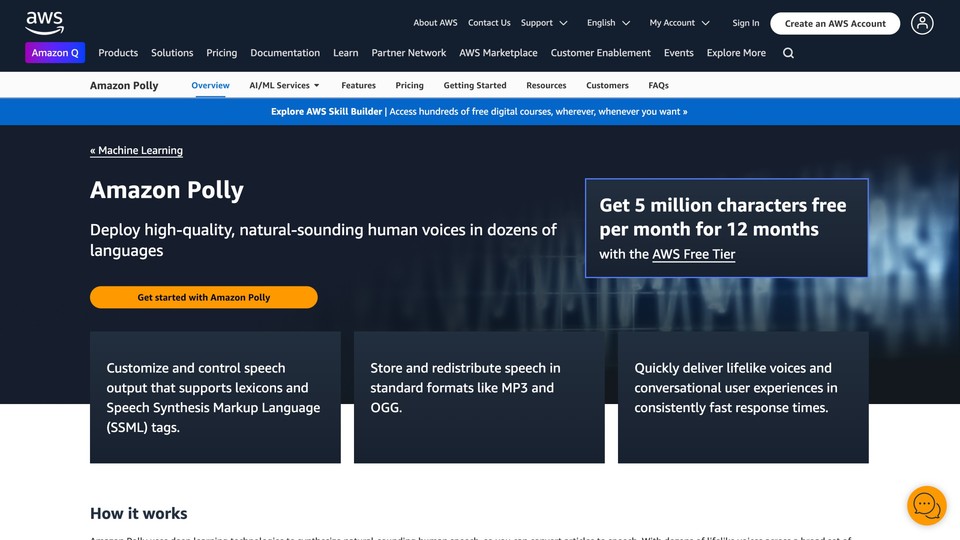Open the Solutions menu

[172, 53]
